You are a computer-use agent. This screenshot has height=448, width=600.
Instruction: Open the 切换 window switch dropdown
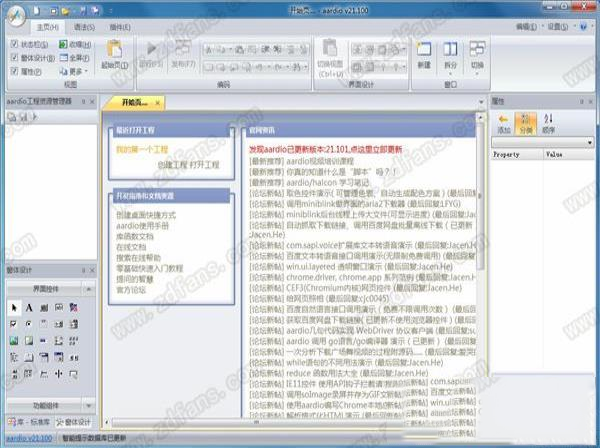click(x=477, y=56)
